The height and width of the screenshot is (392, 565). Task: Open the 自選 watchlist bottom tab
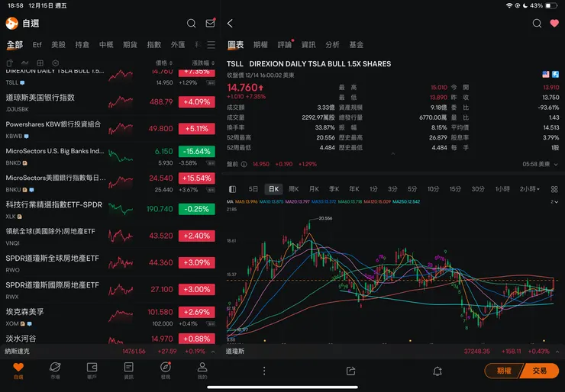point(18,371)
